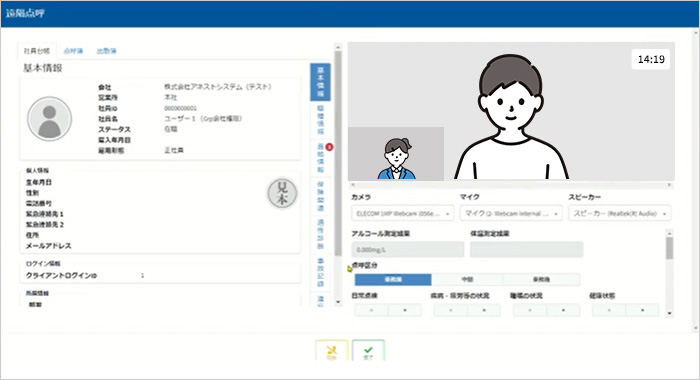Select 乗務後 roll call type
The width and height of the screenshot is (700, 380).
[541, 280]
